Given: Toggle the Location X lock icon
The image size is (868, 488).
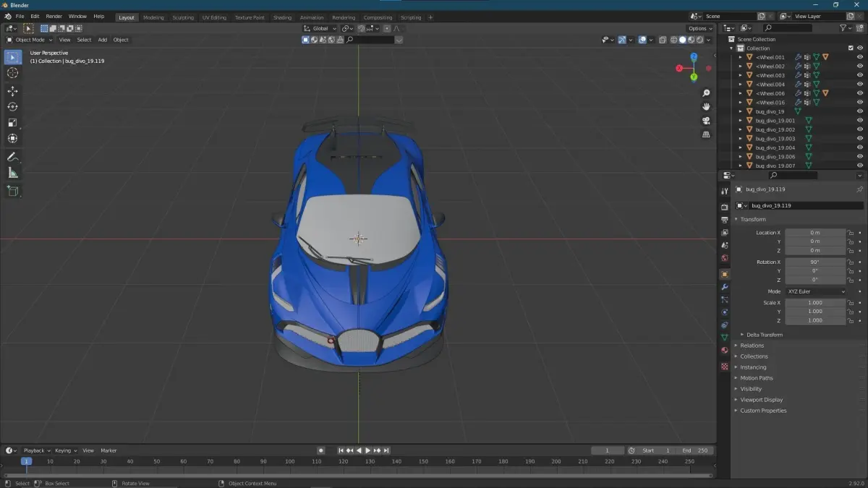Looking at the screenshot, I should 851,233.
